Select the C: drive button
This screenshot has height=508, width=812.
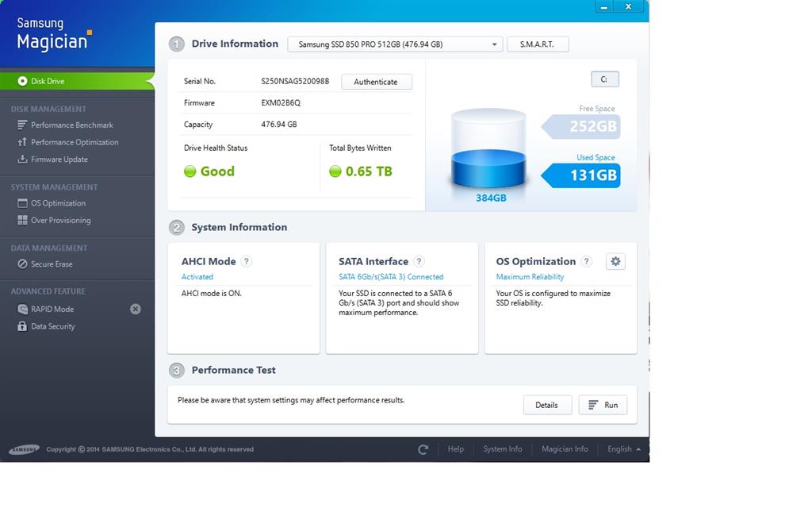tap(605, 79)
